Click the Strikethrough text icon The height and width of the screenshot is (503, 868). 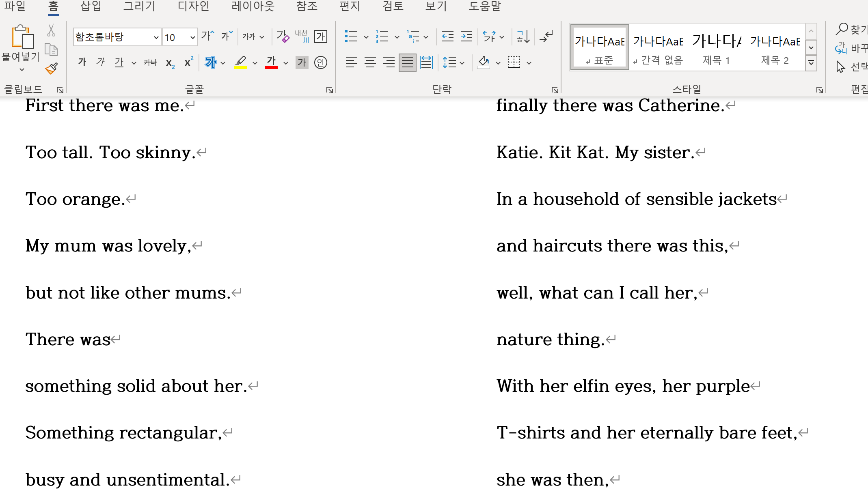pos(150,62)
